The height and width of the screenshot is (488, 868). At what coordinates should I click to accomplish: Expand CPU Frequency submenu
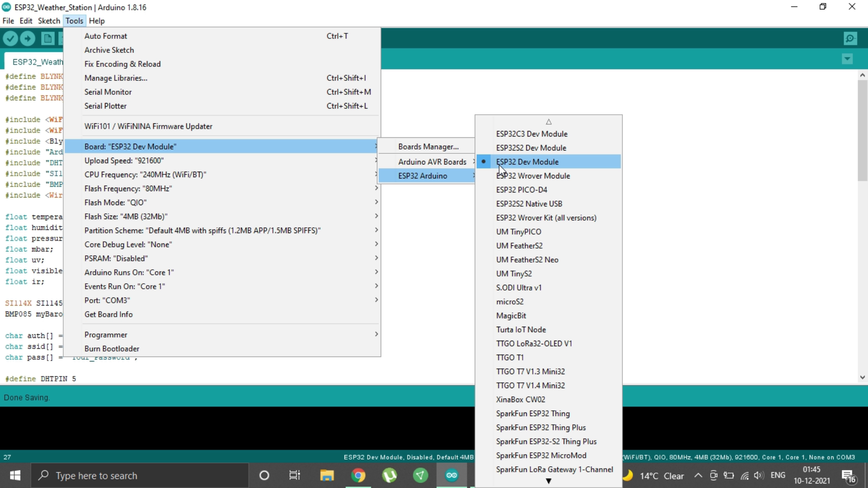222,174
